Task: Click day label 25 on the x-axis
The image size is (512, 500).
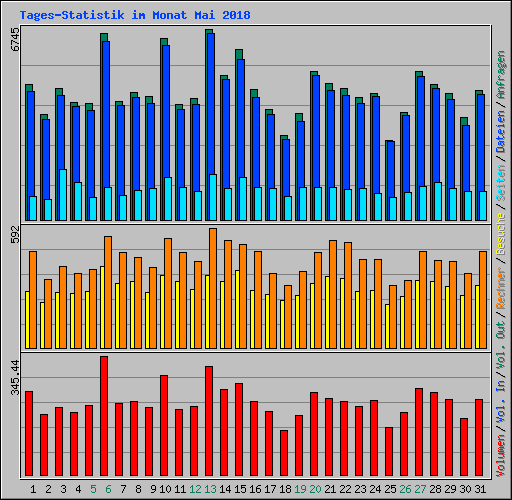Action: point(390,489)
